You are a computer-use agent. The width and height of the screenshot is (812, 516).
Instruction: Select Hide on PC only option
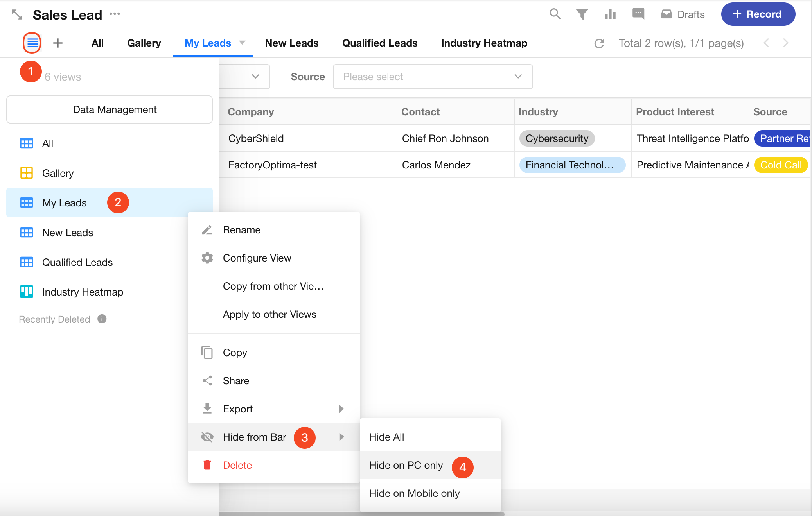406,465
